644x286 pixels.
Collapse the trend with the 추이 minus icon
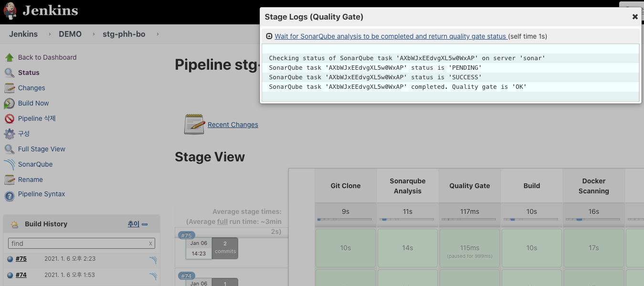[145, 224]
